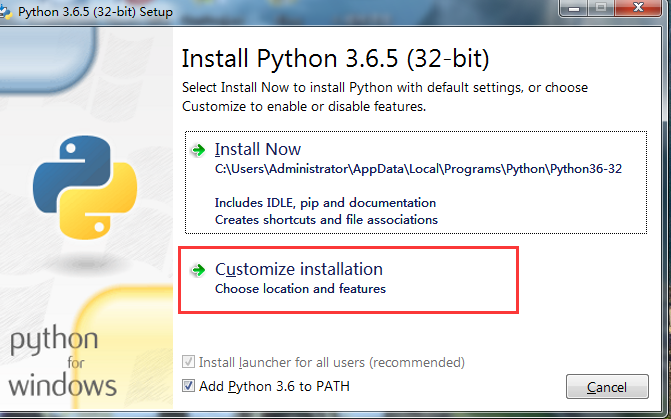This screenshot has width=671, height=419.
Task: Choose Install Now option
Action: pos(416,183)
